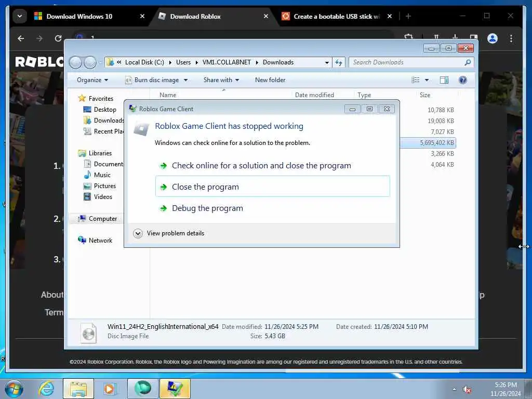Close the Download Windows 10 tab
The image size is (532, 399).
(142, 16)
